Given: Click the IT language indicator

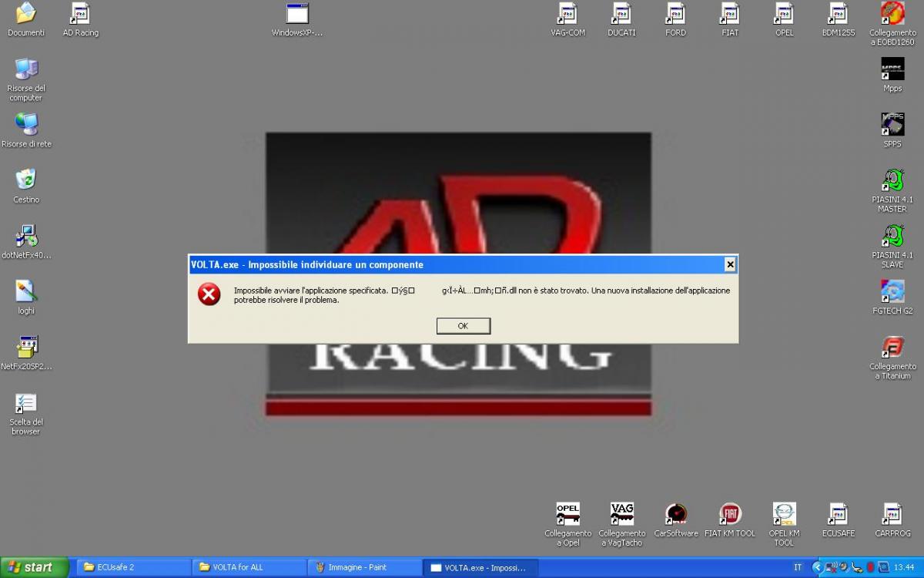Looking at the screenshot, I should coord(798,567).
